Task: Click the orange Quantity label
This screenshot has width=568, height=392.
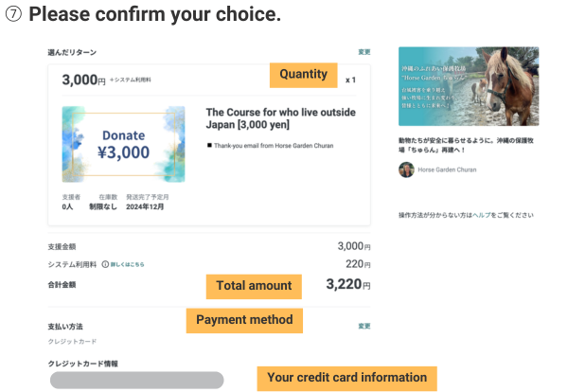Action: 303,74
